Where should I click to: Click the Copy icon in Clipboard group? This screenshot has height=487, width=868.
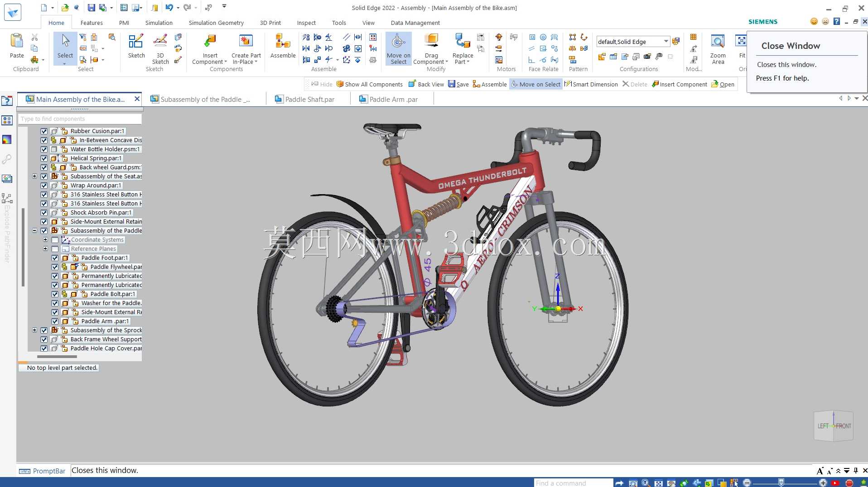[34, 48]
